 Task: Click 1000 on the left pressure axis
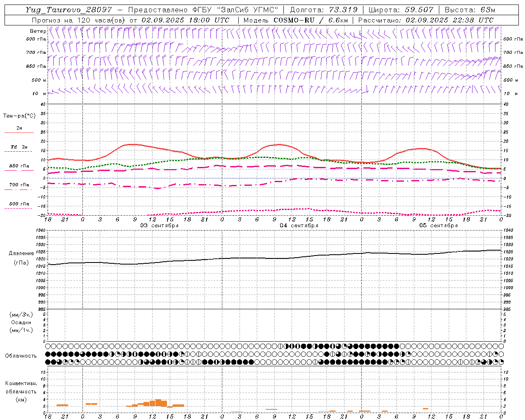[x=40, y=288]
